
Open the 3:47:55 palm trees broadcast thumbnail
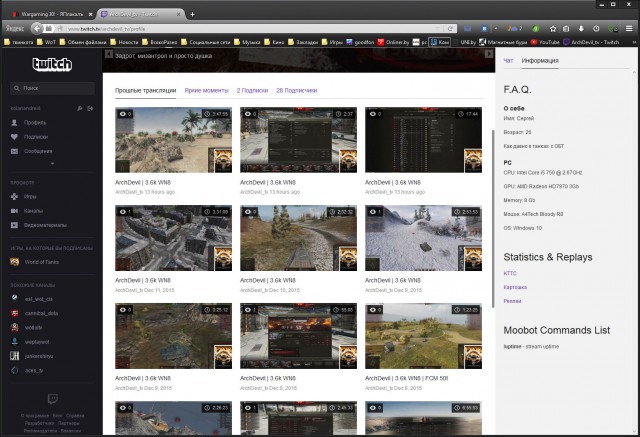(173, 140)
